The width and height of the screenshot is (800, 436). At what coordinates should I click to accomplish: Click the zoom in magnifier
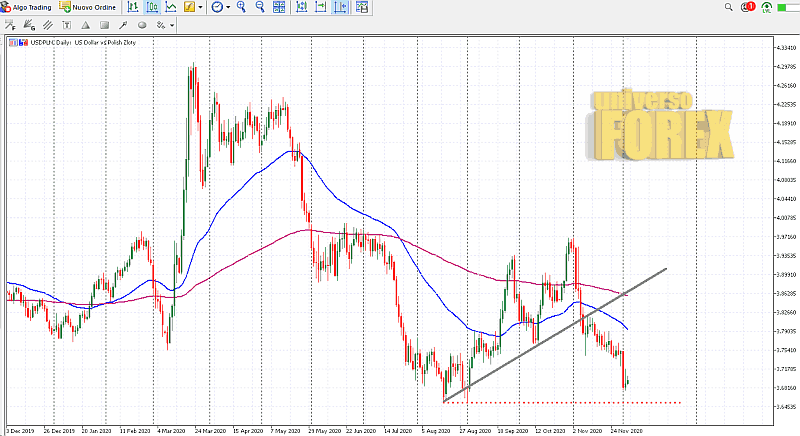pyautogui.click(x=243, y=7)
